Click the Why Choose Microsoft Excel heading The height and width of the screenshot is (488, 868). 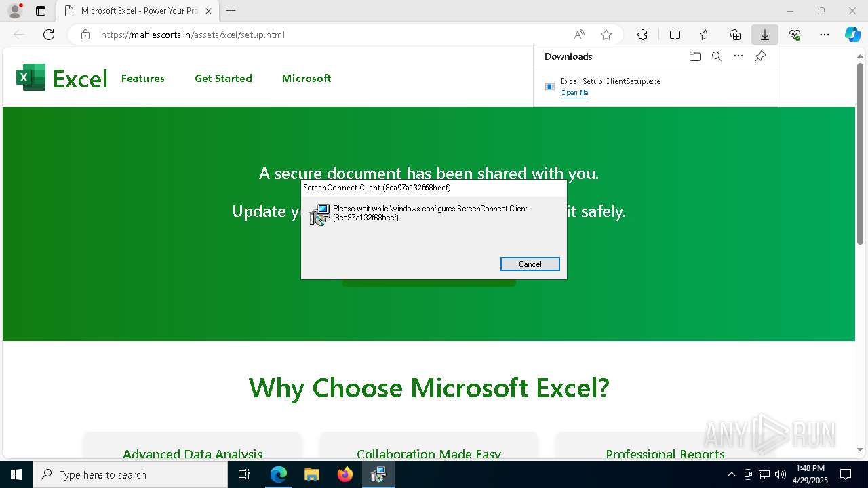tap(429, 388)
